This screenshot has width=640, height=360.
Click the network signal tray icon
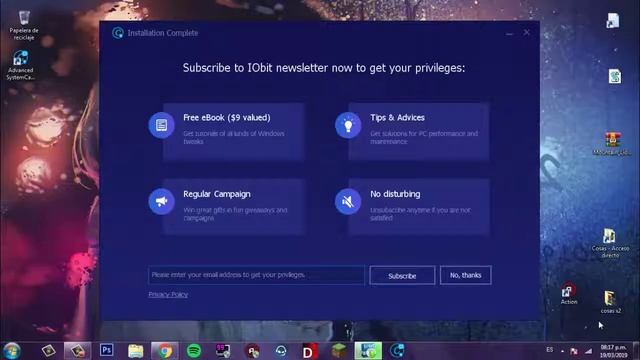(x=588, y=351)
